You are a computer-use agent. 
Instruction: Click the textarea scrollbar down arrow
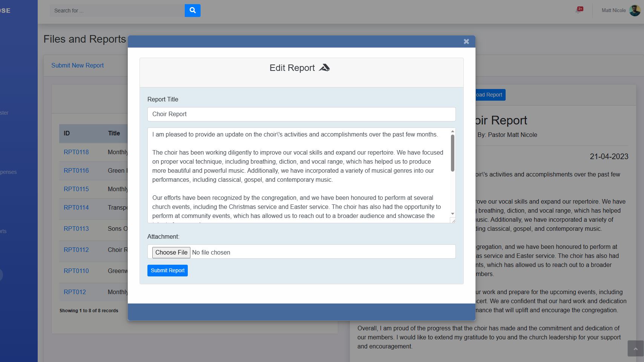[x=452, y=214]
